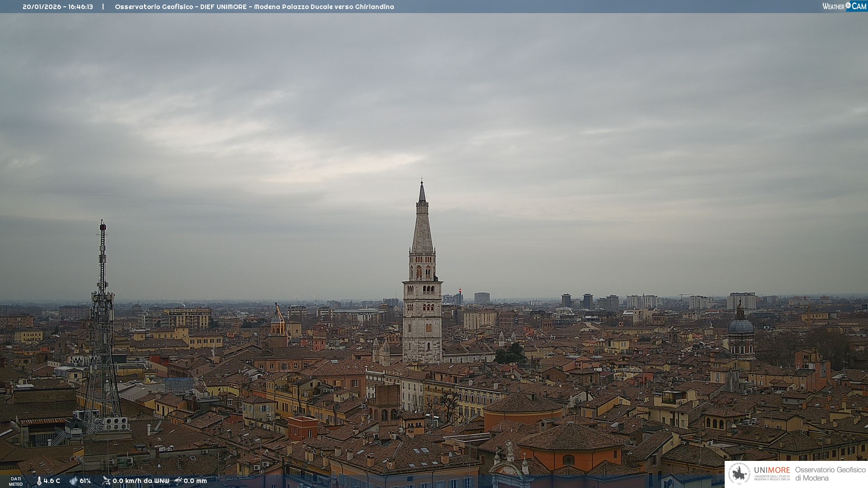Click the WeatherCam camera lens icon
This screenshot has height=488, width=868.
click(x=848, y=5)
